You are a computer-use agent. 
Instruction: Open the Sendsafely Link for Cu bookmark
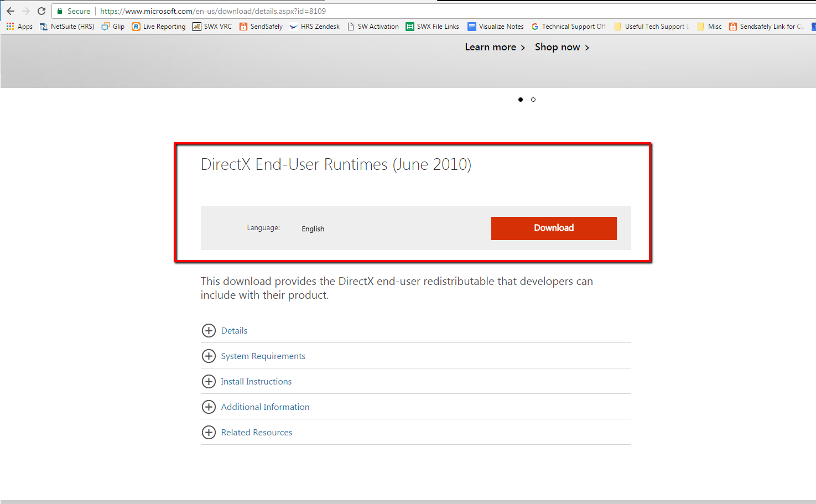[766, 26]
